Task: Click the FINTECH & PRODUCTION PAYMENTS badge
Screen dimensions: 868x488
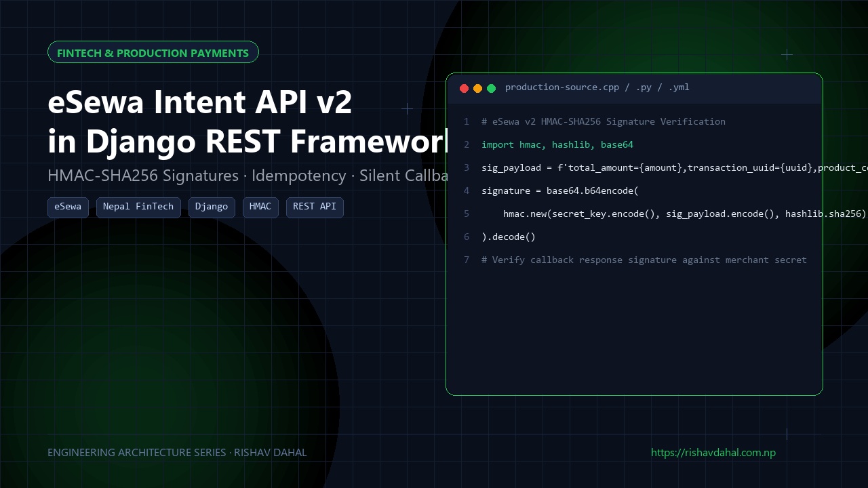Action: point(153,52)
